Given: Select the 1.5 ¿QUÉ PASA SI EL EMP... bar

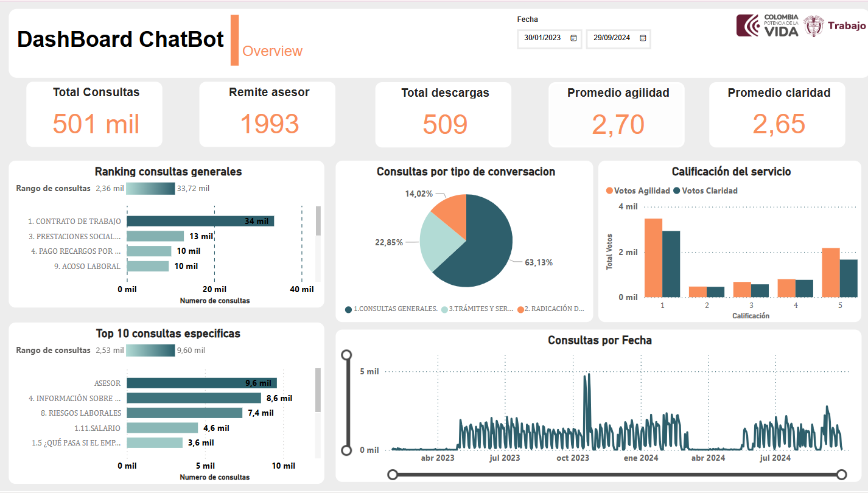Looking at the screenshot, I should click(x=155, y=442).
